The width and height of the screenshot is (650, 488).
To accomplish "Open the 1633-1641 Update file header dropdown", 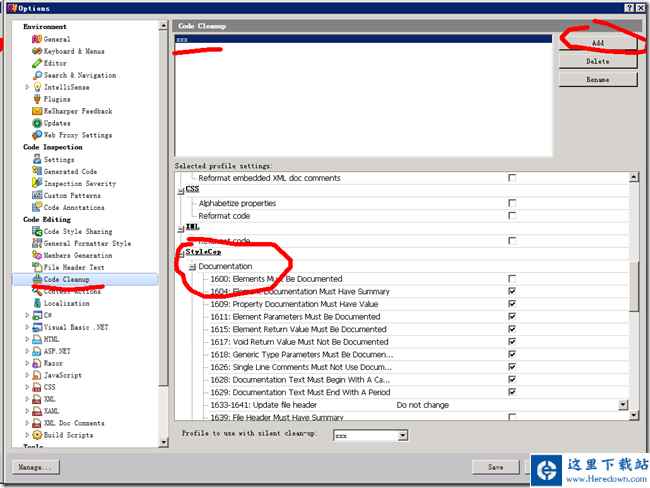I will [x=623, y=405].
